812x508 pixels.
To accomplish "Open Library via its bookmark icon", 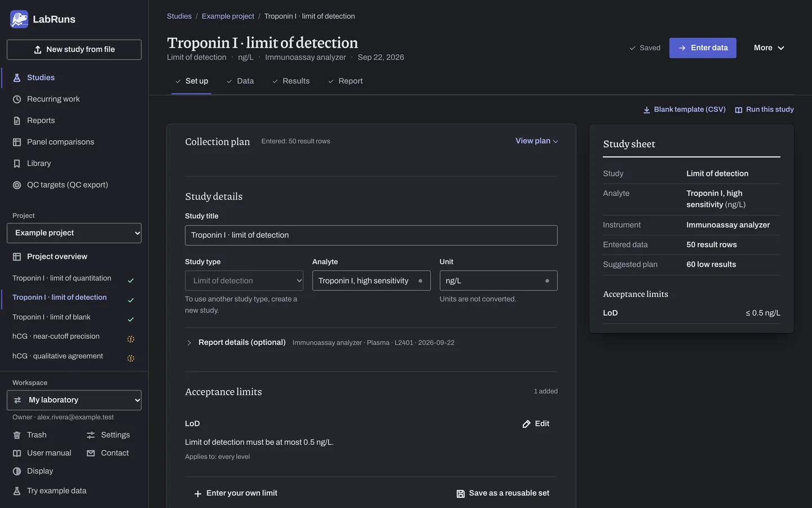I will [17, 164].
